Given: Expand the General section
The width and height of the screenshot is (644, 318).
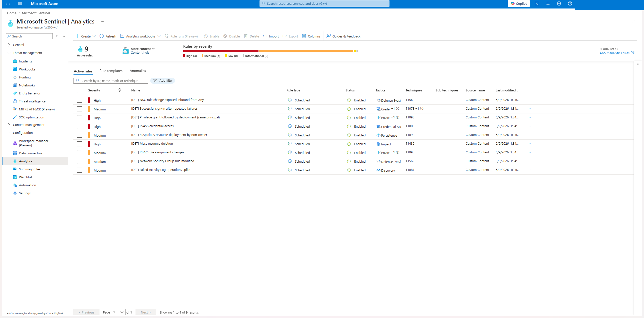Looking at the screenshot, I should click(x=9, y=45).
